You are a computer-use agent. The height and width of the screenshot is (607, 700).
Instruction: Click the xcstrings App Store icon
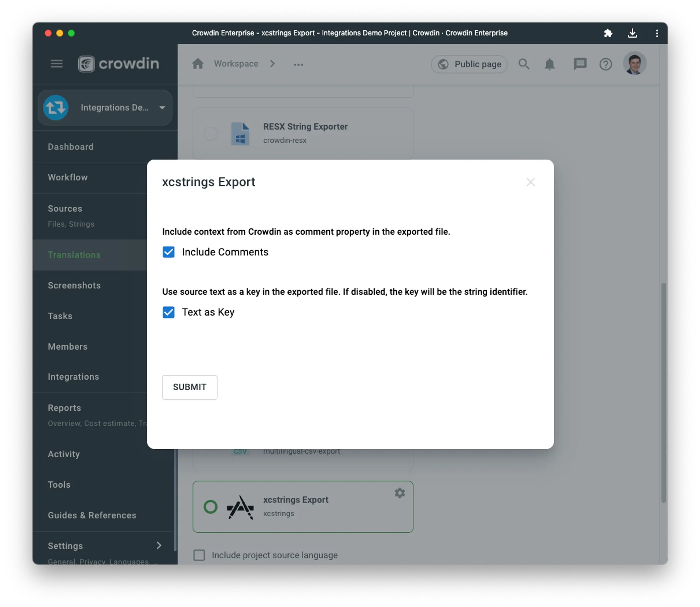point(240,507)
